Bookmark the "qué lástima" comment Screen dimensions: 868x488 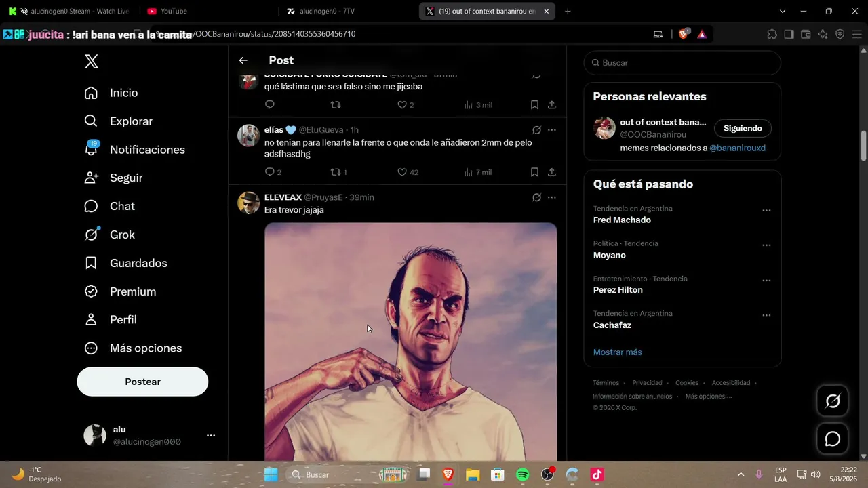(534, 105)
